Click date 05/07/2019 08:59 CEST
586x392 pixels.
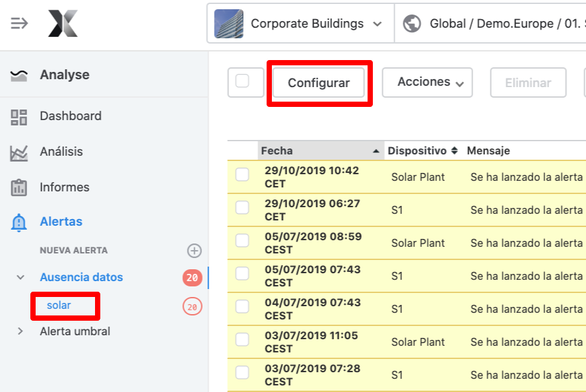[x=313, y=243]
